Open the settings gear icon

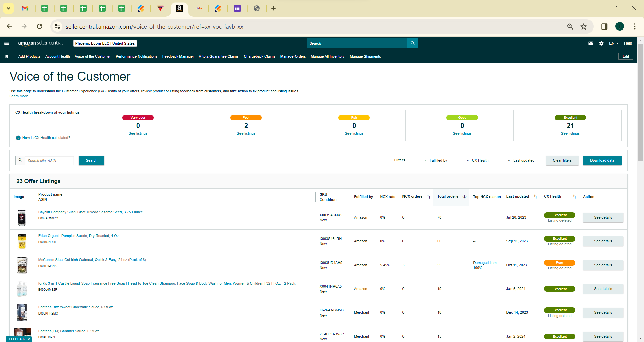click(x=601, y=43)
